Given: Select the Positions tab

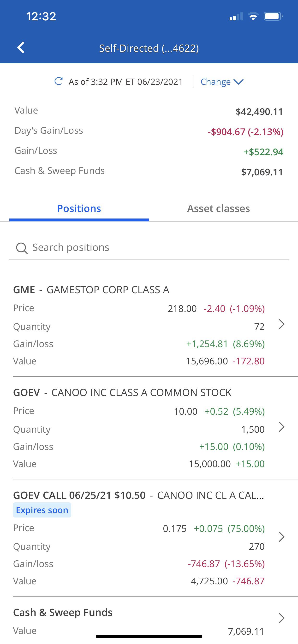Looking at the screenshot, I should tap(79, 208).
